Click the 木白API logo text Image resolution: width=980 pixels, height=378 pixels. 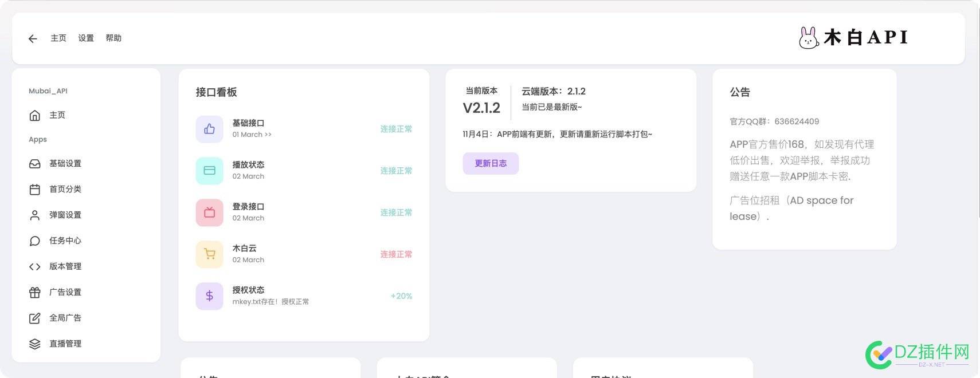coord(865,38)
